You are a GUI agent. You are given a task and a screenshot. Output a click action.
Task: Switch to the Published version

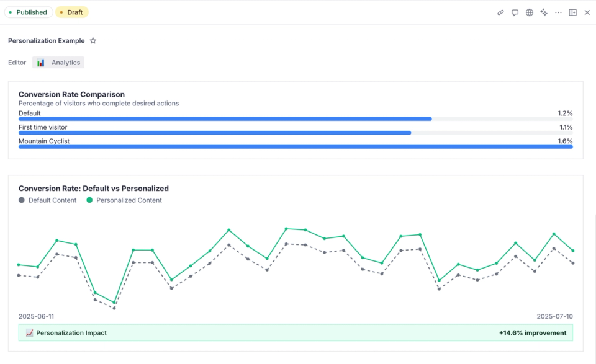coord(29,12)
